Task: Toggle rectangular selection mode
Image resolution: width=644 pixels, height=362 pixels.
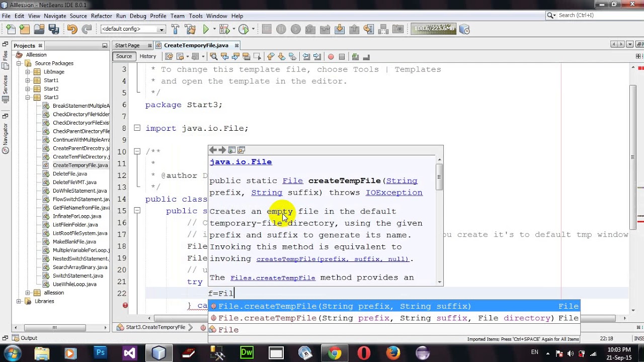Action: tap(257, 56)
